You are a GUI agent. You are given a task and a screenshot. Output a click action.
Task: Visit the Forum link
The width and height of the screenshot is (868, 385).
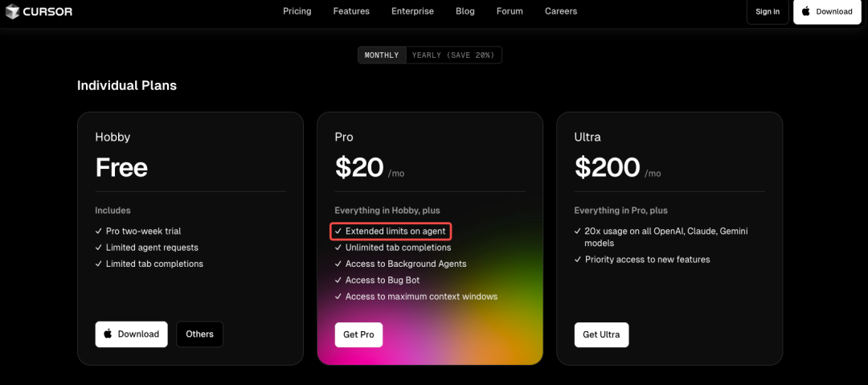tap(510, 11)
